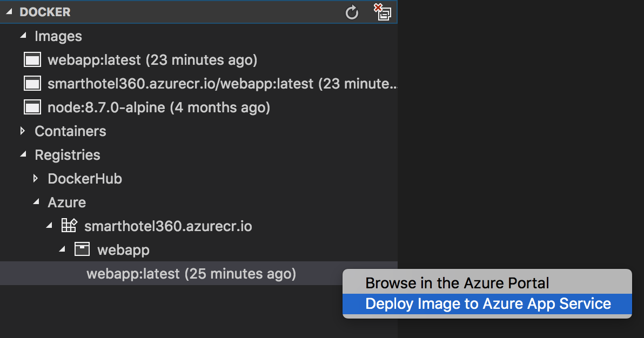Expand the DockerHub node
Viewport: 644px width, 338px height.
[x=36, y=178]
